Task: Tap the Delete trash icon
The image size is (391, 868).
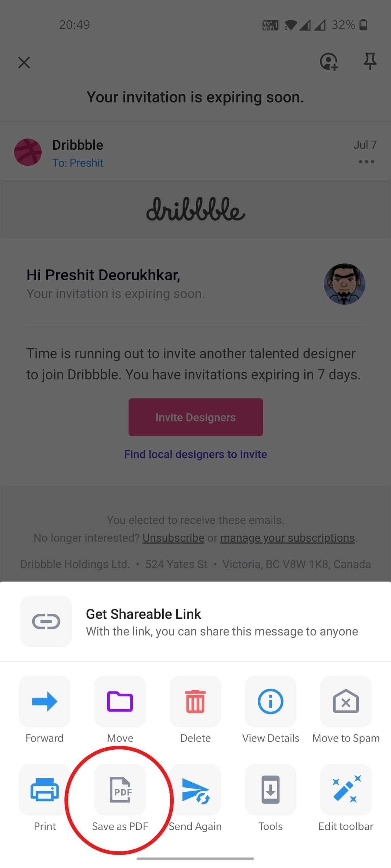Action: coord(195,701)
